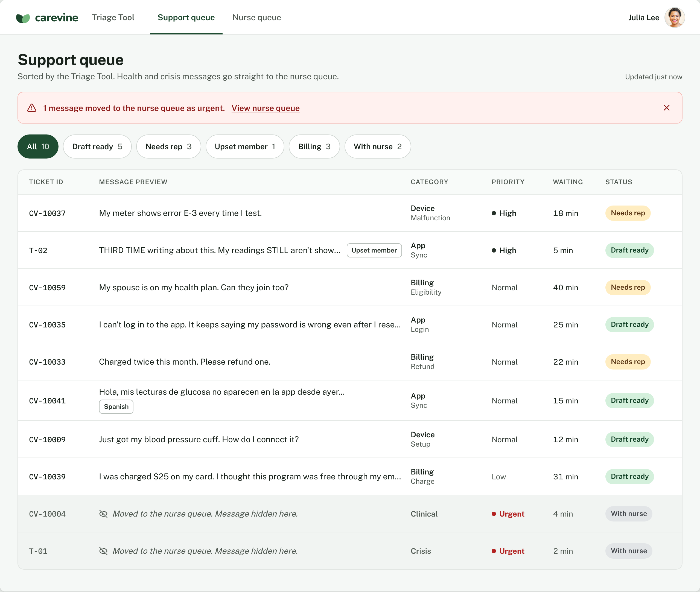Click the Category column header
Viewport: 700px width, 592px height.
coord(429,182)
